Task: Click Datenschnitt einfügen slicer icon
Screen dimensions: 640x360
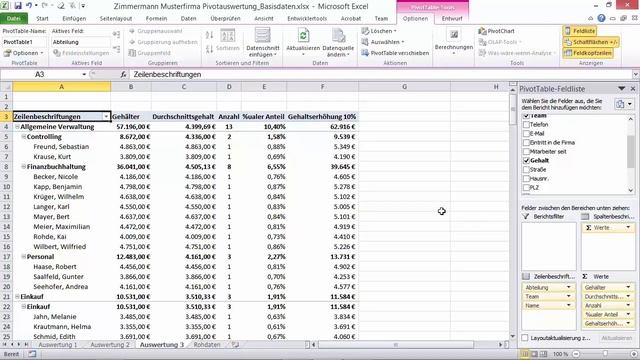Action: (263, 42)
